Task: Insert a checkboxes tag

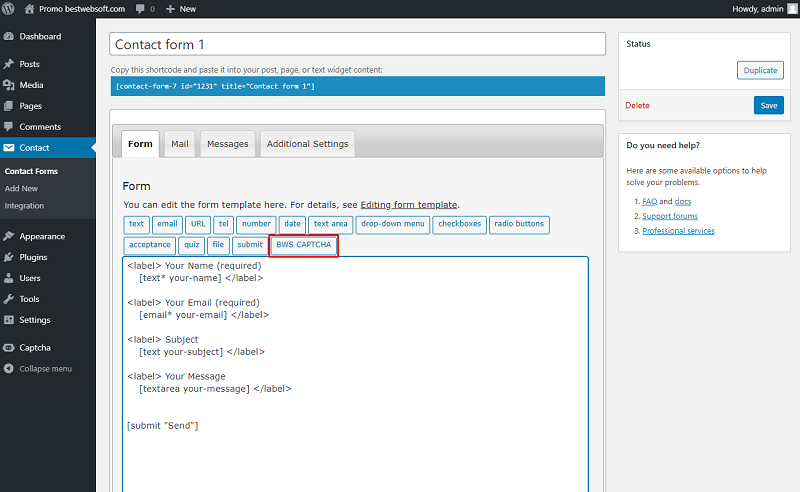Action: click(460, 224)
